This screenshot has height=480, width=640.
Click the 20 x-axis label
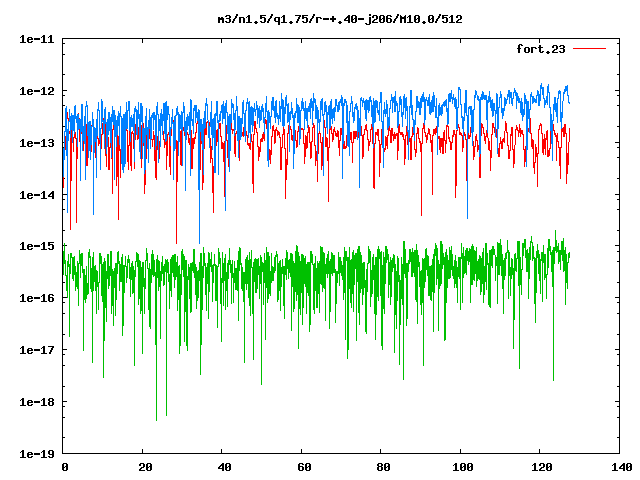[145, 467]
